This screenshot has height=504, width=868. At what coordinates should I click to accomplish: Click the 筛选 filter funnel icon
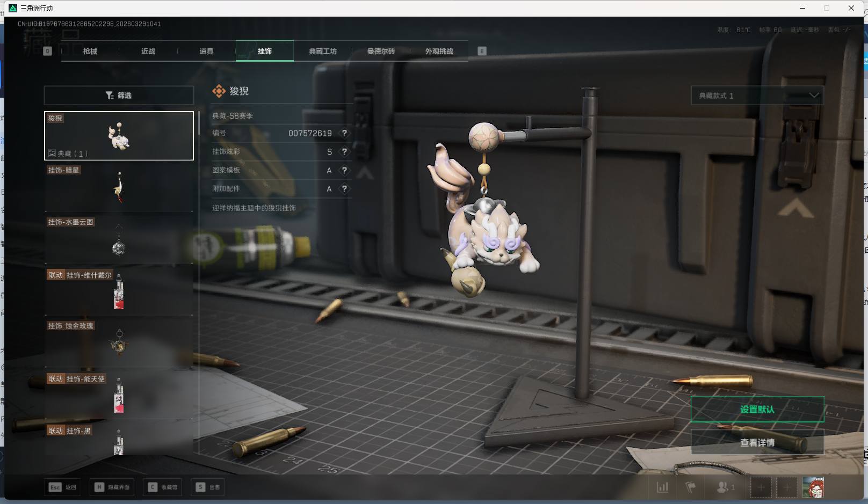click(110, 96)
